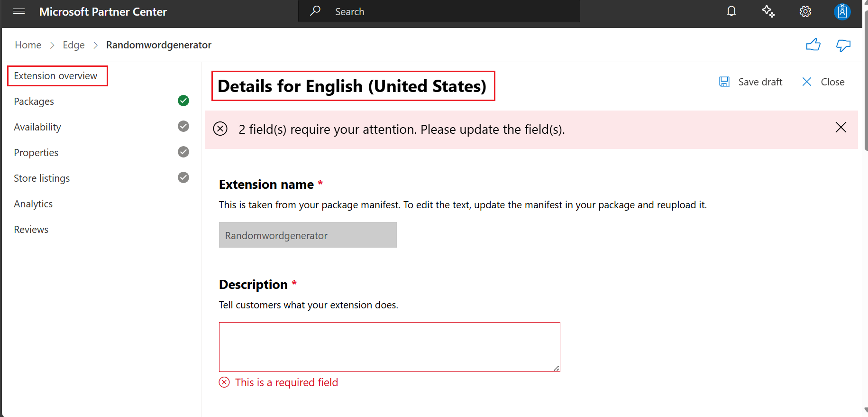Go to Edge breadcrumb

[x=73, y=45]
